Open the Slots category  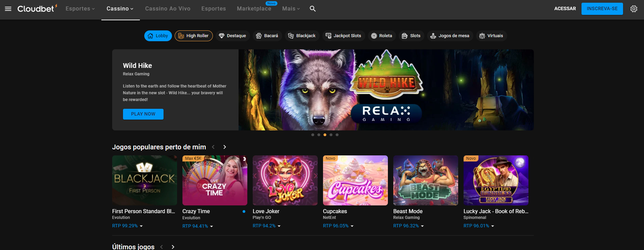click(412, 36)
